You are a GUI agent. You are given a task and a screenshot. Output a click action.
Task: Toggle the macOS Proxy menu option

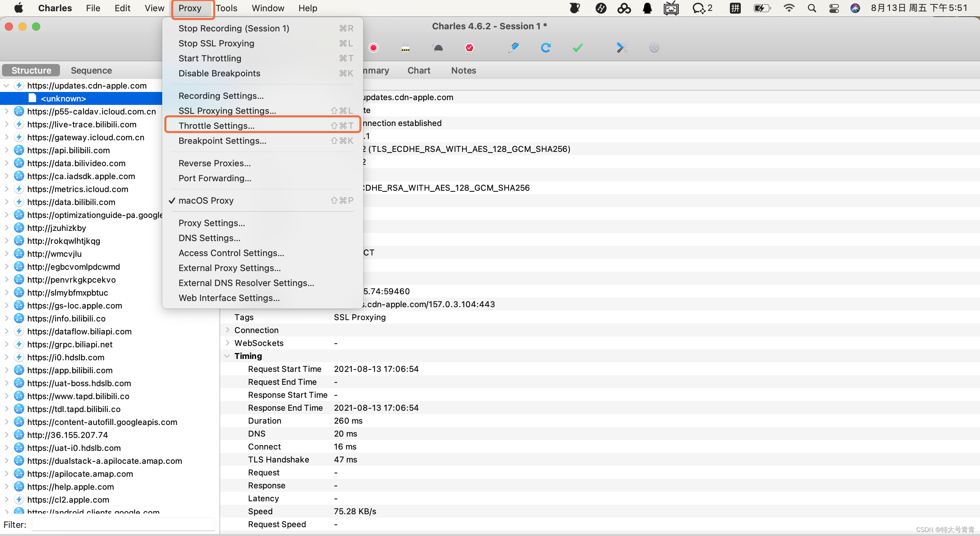point(262,200)
